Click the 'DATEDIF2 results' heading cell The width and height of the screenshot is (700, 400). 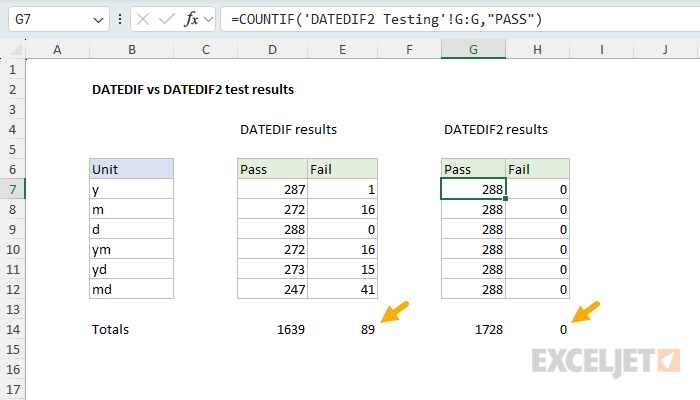496,129
